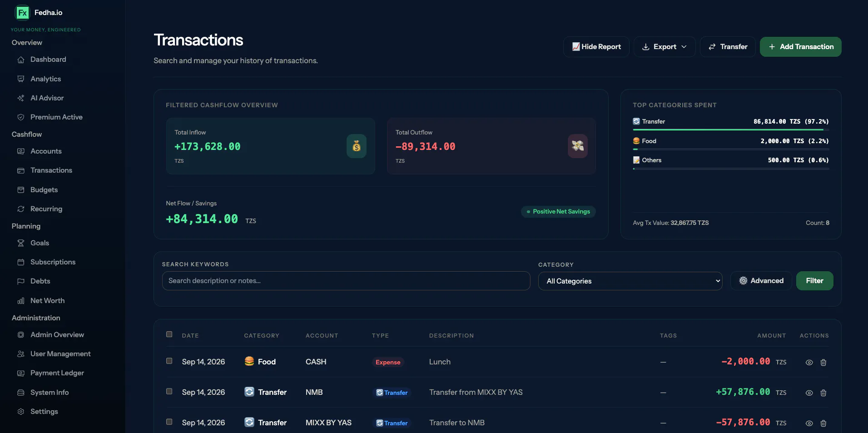Click the Analytics sidebar icon
The height and width of the screenshot is (433, 868).
click(21, 79)
